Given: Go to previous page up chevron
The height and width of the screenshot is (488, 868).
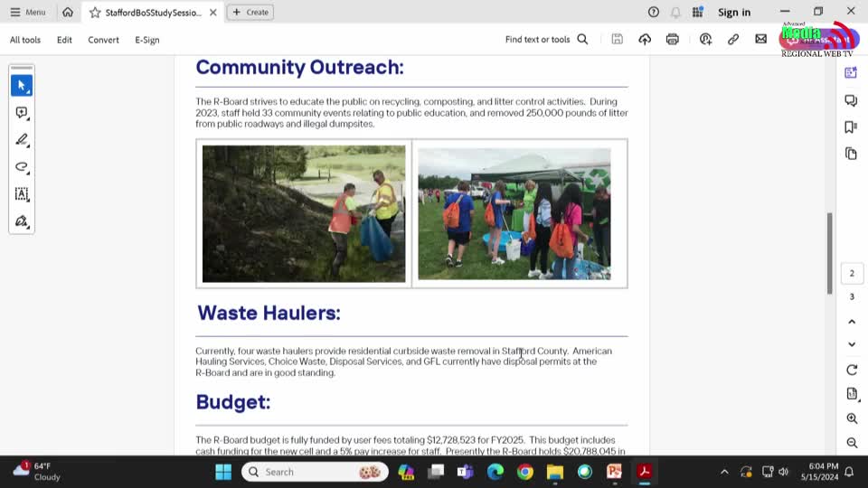Looking at the screenshot, I should tap(852, 322).
